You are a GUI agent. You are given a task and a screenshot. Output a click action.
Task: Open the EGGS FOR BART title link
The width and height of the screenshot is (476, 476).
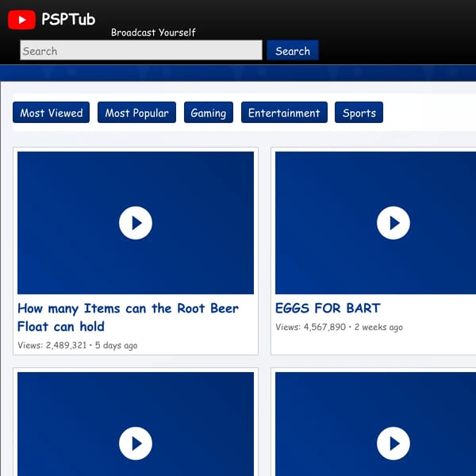click(328, 309)
